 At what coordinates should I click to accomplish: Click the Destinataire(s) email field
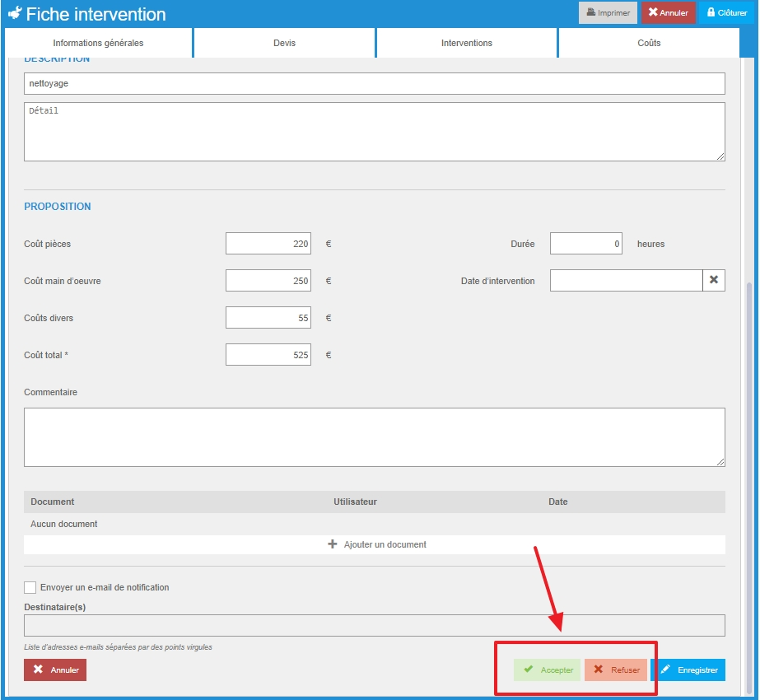pyautogui.click(x=374, y=625)
